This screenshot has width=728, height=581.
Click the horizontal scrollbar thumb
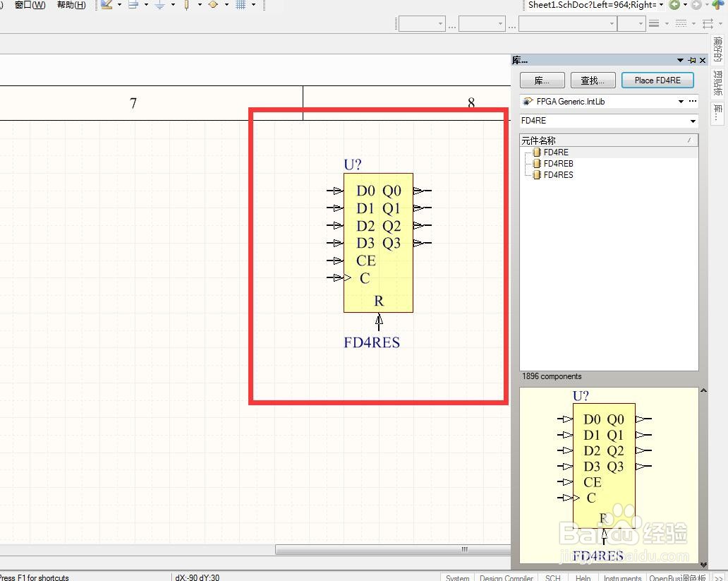point(393,550)
